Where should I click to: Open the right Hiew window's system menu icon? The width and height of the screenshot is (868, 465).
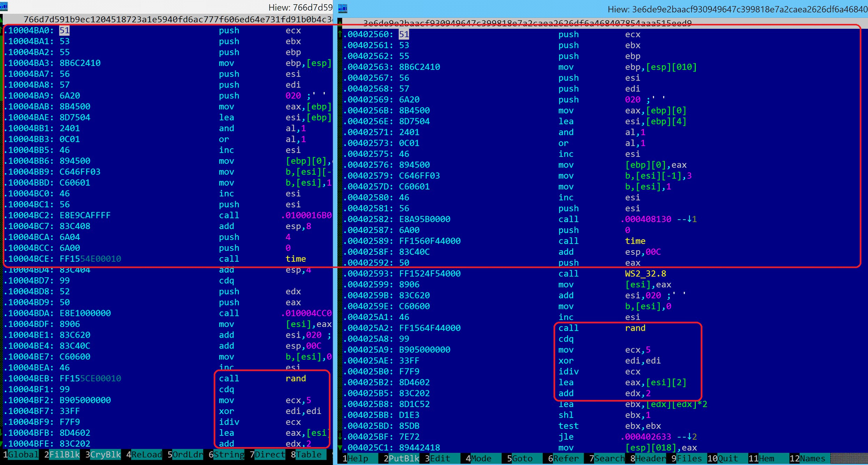coord(343,8)
